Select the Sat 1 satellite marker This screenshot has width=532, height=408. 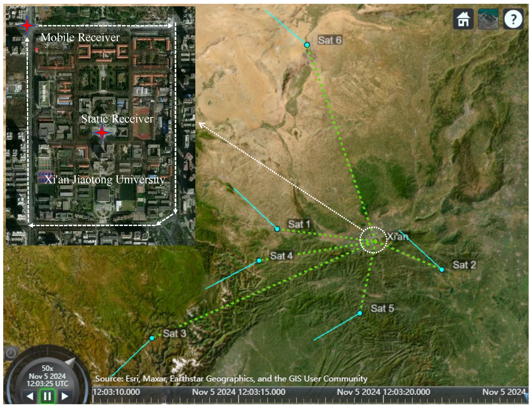(277, 229)
